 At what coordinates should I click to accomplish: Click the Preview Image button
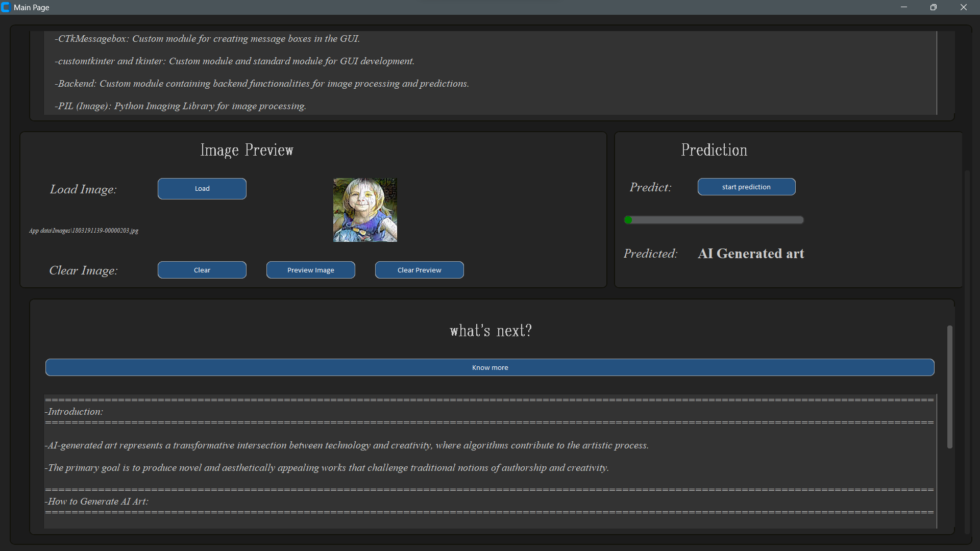[310, 270]
